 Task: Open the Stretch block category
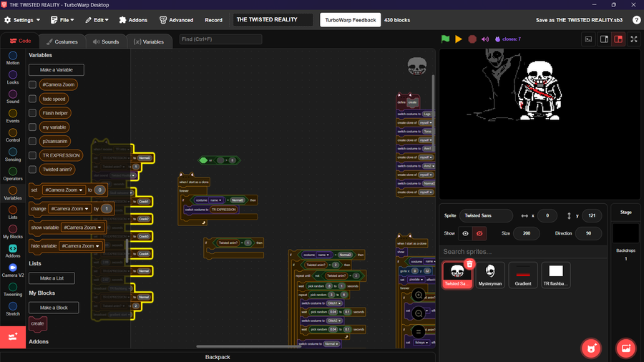point(13,308)
